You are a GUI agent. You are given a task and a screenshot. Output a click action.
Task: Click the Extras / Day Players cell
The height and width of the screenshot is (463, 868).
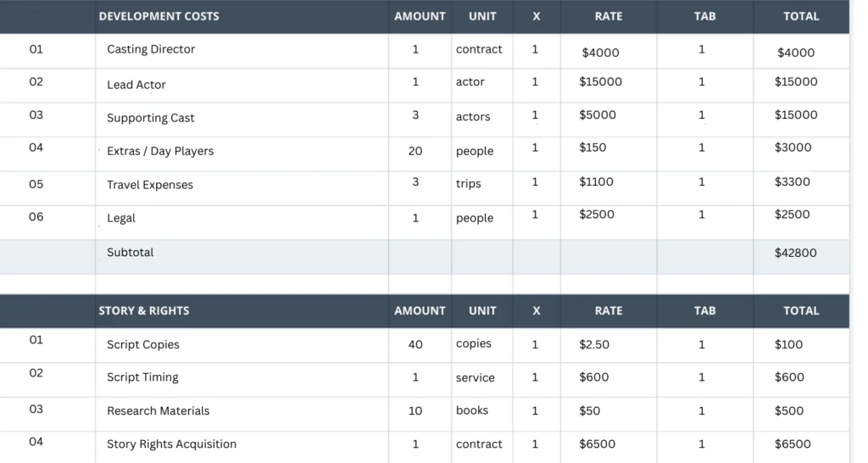point(160,151)
